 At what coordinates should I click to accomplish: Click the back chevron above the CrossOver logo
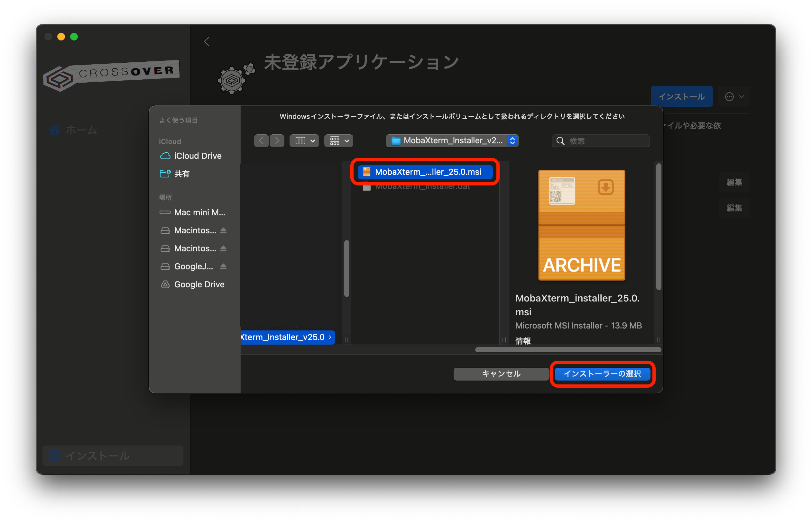(x=207, y=41)
